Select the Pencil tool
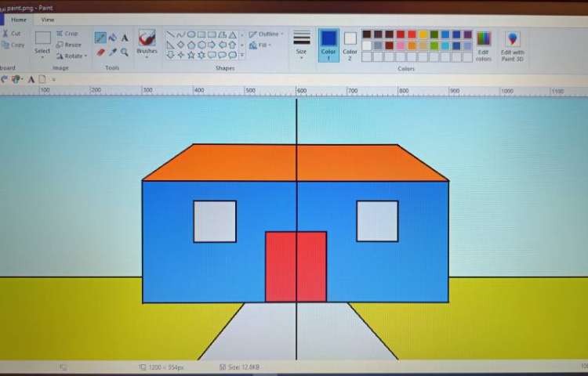 tap(100, 38)
